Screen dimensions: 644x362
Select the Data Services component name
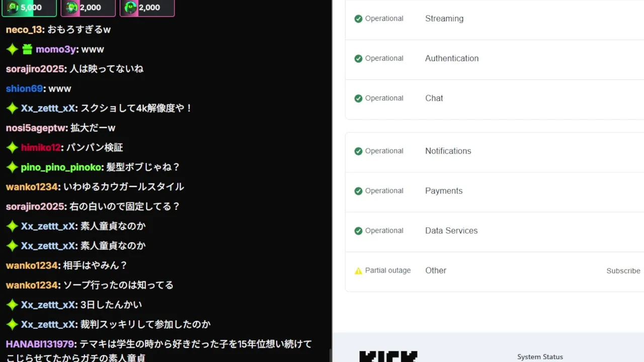pyautogui.click(x=451, y=231)
